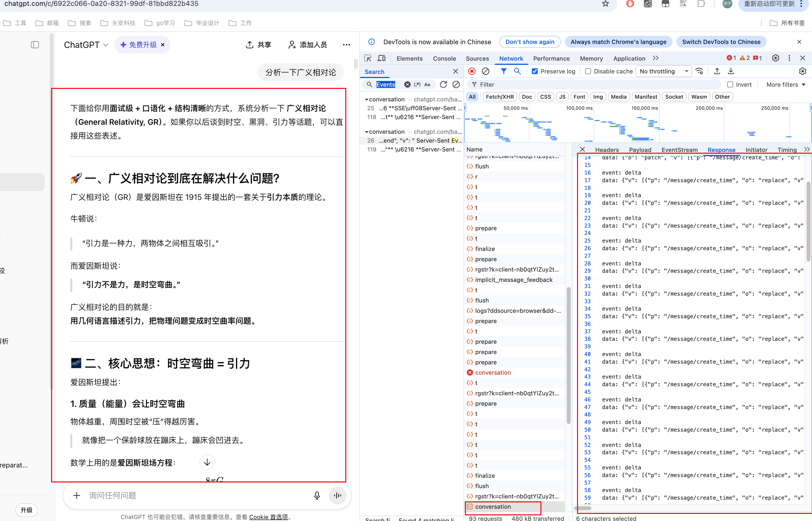
Task: Switch to the Console tab
Action: click(444, 58)
